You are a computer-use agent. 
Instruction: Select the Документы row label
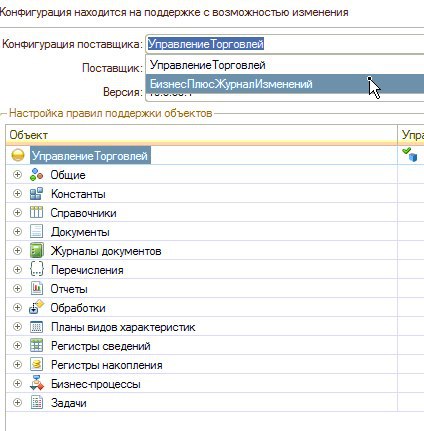[80, 232]
